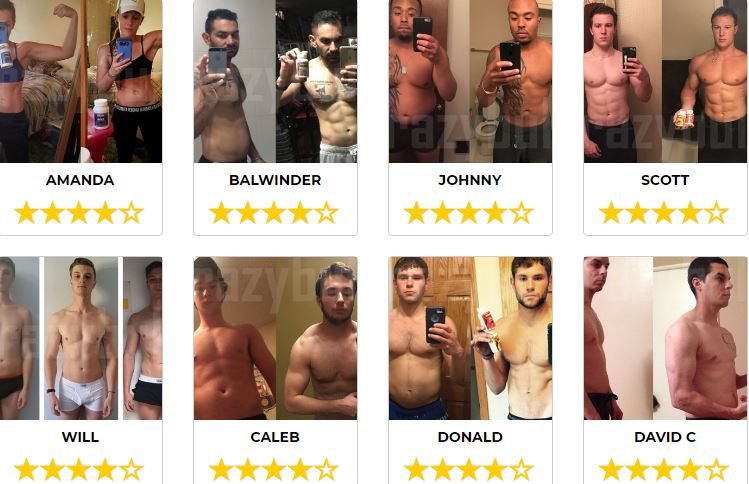Open Scott's testimonial photo
The width and height of the screenshot is (749, 484).
coord(665,81)
